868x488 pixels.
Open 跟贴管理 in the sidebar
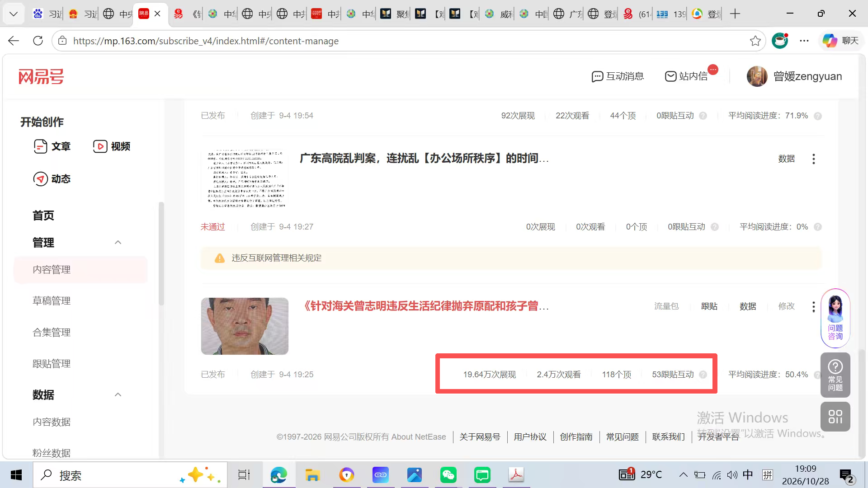click(52, 364)
